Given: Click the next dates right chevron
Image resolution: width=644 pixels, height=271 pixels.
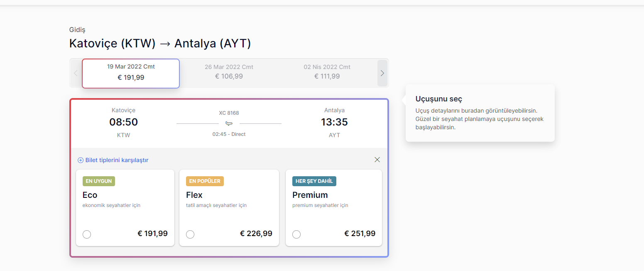Looking at the screenshot, I should click(x=382, y=73).
